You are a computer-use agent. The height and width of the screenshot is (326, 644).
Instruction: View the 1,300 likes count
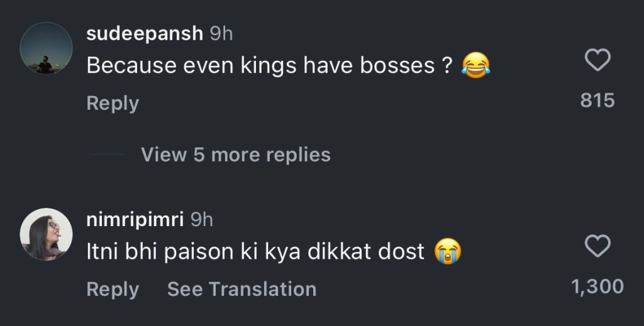(597, 287)
